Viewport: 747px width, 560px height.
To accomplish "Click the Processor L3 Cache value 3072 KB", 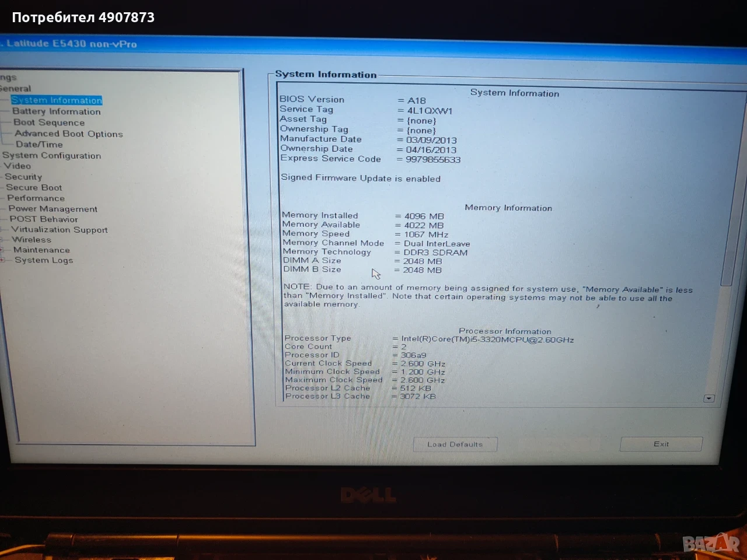I will click(418, 397).
